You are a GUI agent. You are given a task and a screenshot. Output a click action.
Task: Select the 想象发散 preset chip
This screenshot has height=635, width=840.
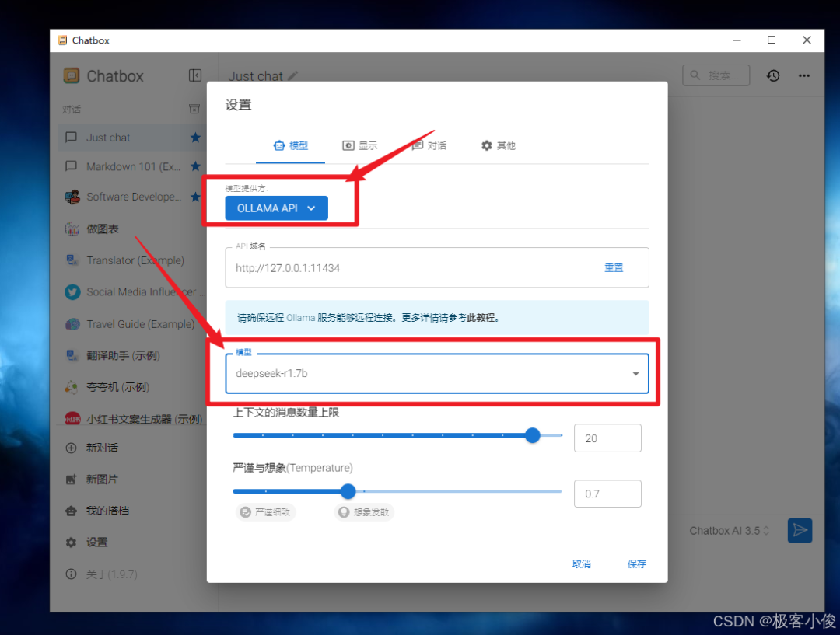tap(364, 512)
